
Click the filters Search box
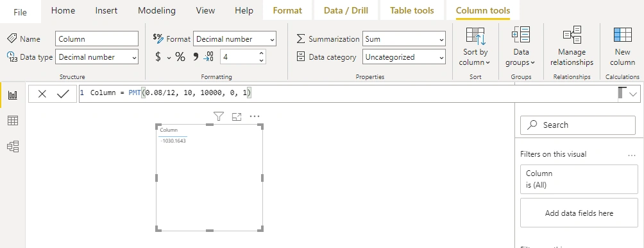point(577,125)
